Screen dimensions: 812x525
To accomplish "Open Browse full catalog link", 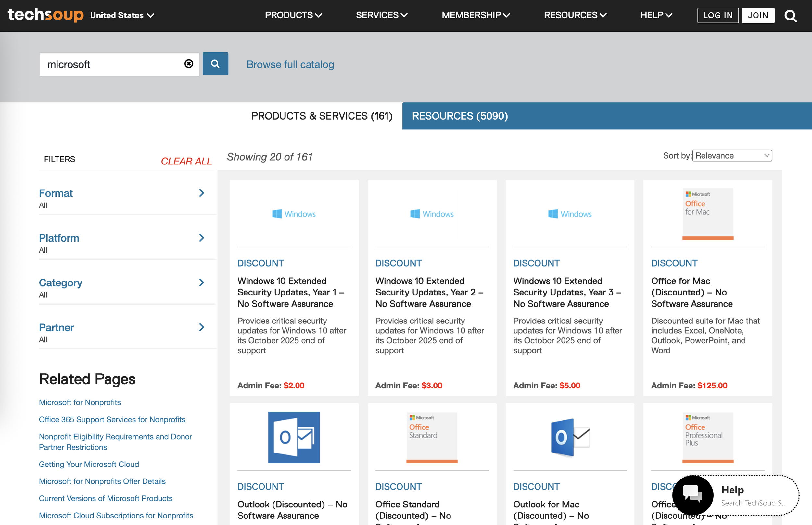I will tap(290, 64).
